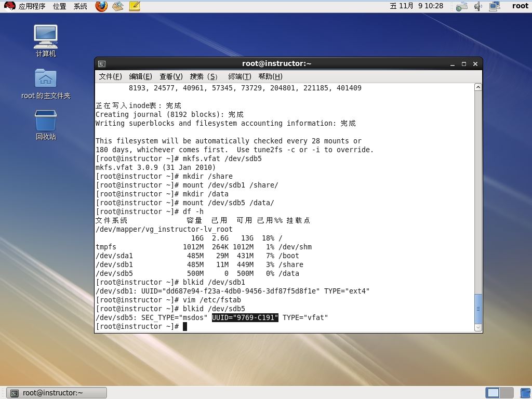Image resolution: width=532 pixels, height=399 pixels.
Task: Click the root@instructor taskbar button
Action: click(57, 393)
